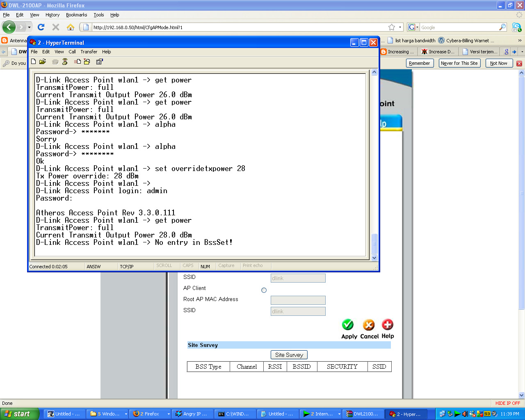Click the Root AP MAC Address field
Screen dimensions: 525x420
tap(298, 300)
